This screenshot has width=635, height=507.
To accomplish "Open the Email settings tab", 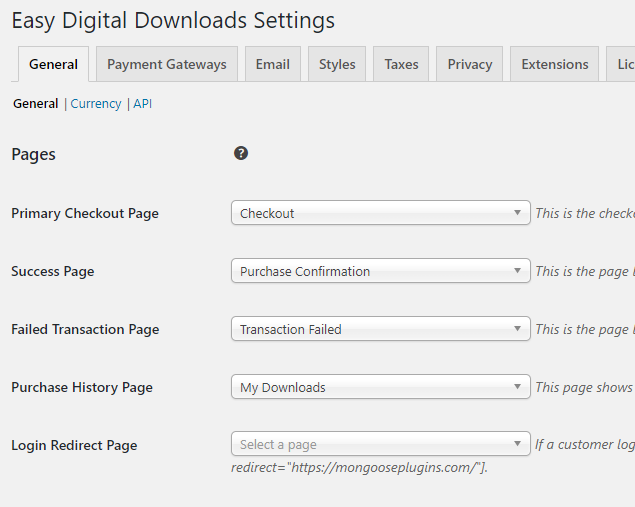I will (x=272, y=64).
